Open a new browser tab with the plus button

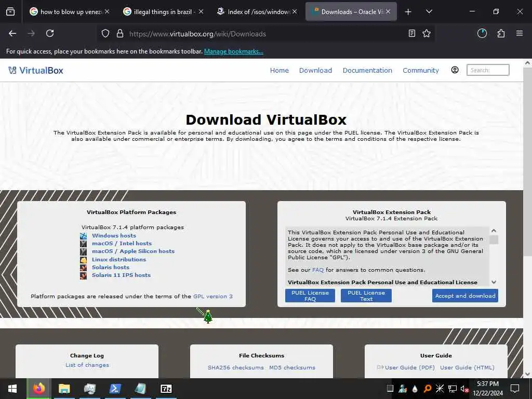click(408, 12)
